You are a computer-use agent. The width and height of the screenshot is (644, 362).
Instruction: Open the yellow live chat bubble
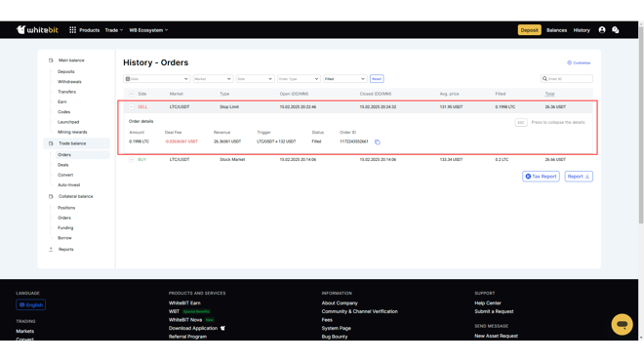(622, 325)
